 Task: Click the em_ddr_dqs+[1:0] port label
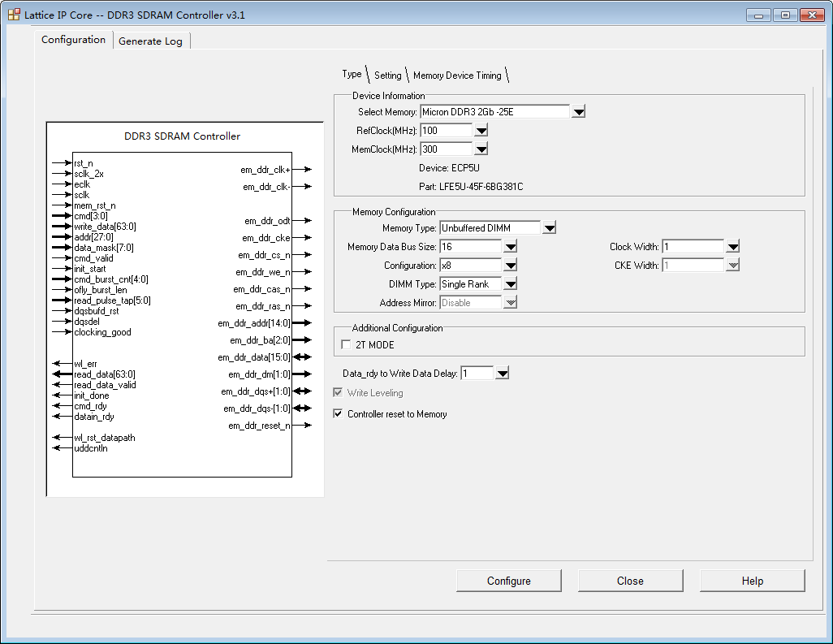click(x=256, y=391)
